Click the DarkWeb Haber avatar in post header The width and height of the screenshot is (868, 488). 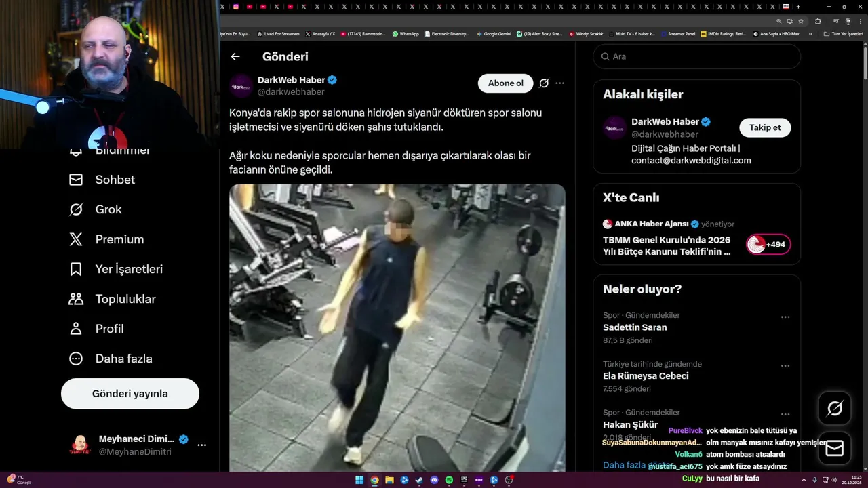pos(241,85)
